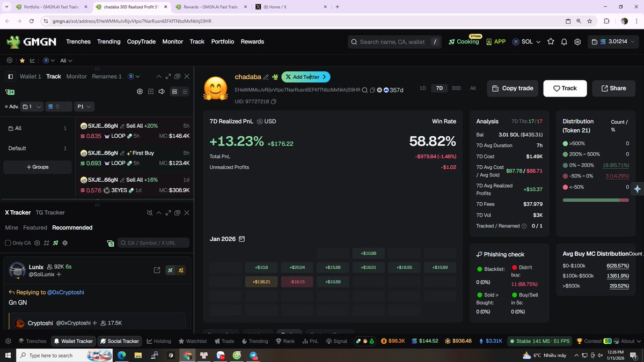The image size is (644, 362).
Task: Toggle the Adv. mode option
Action: (11, 107)
